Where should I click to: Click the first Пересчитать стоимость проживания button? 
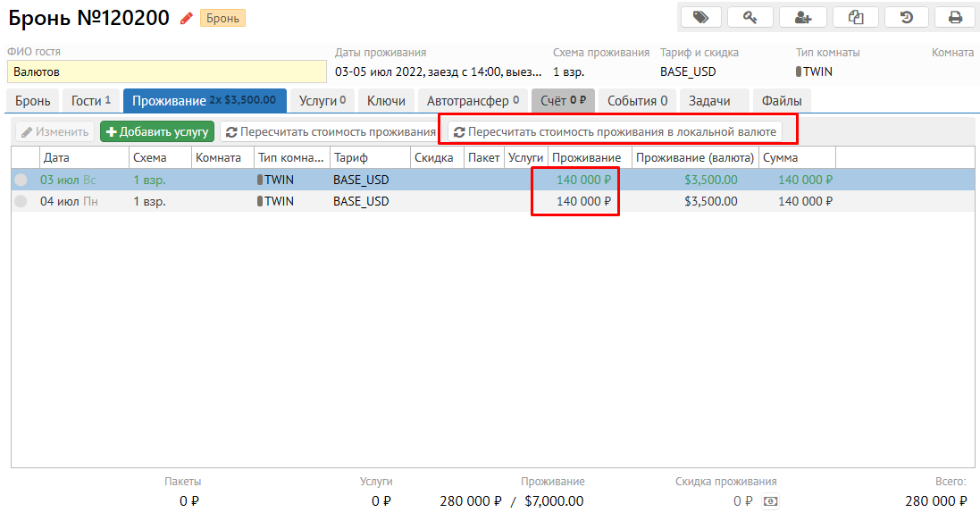pos(331,132)
